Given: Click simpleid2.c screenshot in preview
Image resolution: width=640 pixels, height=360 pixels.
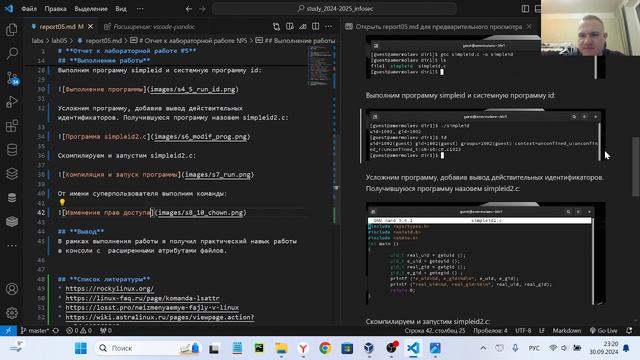Looking at the screenshot, I should coord(485,253).
